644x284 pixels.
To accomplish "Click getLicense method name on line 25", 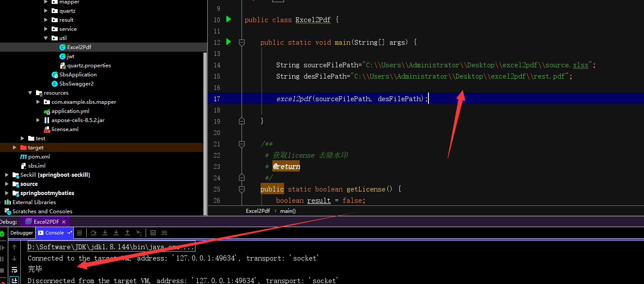I will coord(366,189).
